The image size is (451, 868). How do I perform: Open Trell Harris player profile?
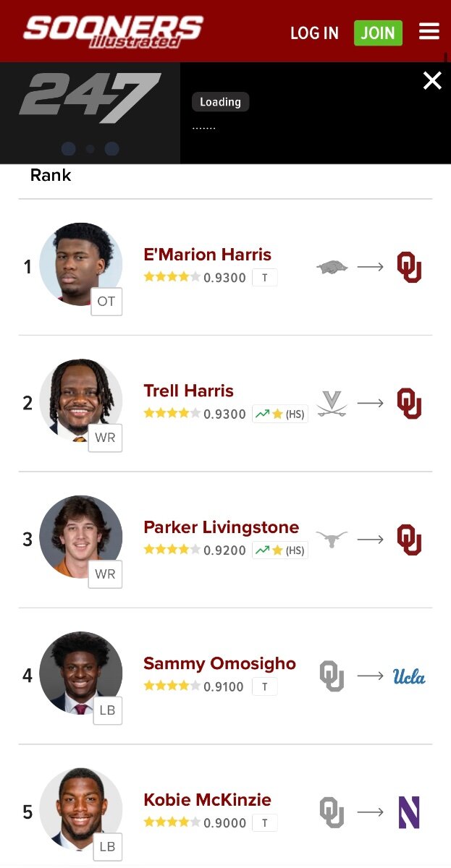click(x=188, y=391)
